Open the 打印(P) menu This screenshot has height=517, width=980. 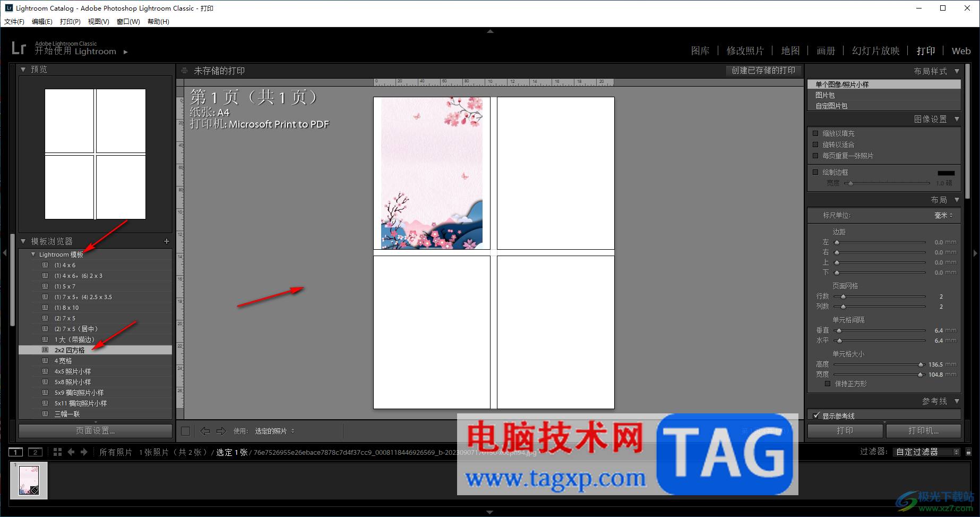coord(70,22)
